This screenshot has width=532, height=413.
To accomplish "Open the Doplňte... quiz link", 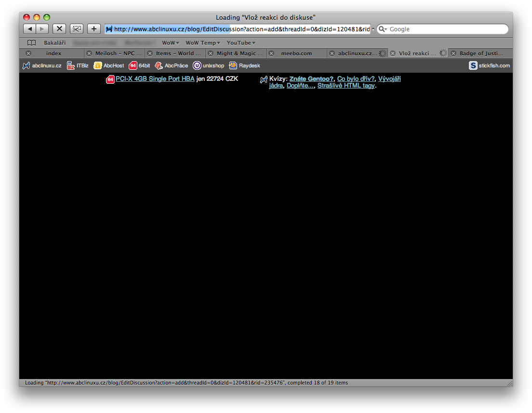I will (300, 85).
